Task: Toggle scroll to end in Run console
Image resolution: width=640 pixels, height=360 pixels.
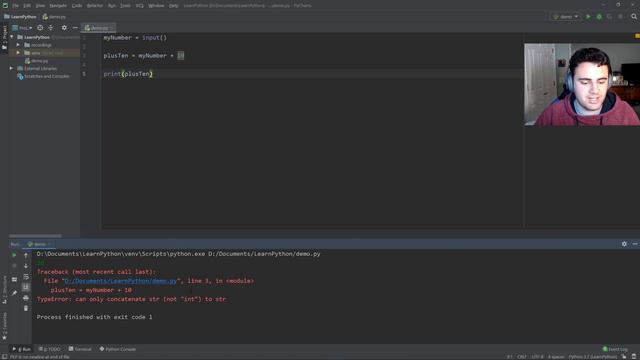Action: click(x=26, y=287)
